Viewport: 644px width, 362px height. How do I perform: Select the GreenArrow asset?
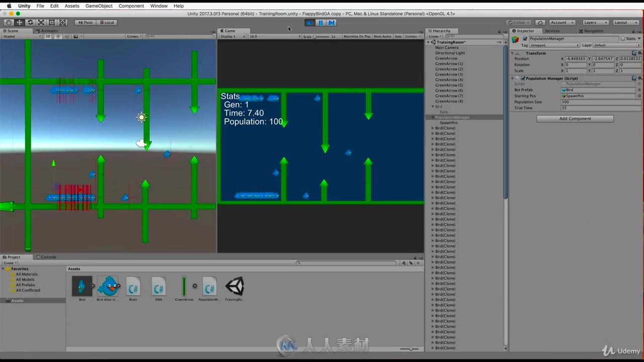[184, 288]
